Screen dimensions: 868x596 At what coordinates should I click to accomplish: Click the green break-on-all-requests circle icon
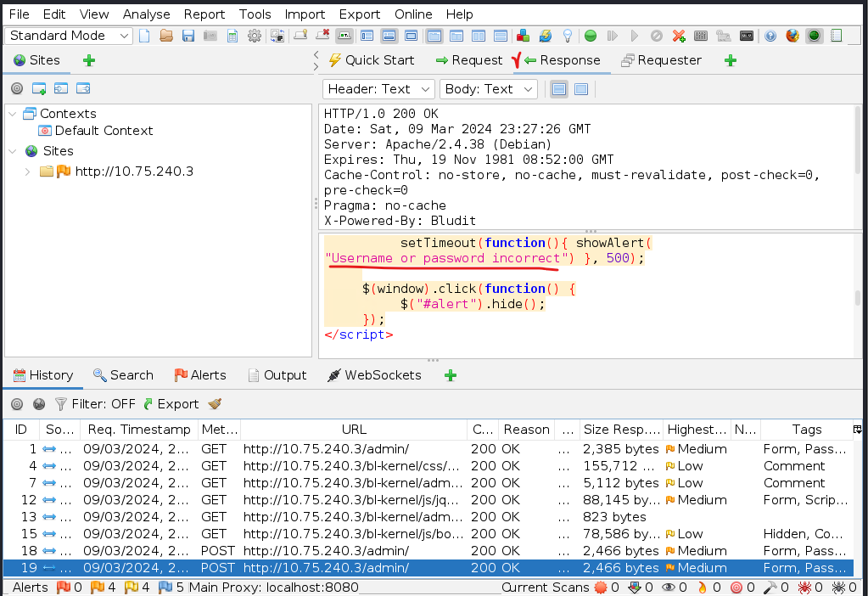(590, 36)
